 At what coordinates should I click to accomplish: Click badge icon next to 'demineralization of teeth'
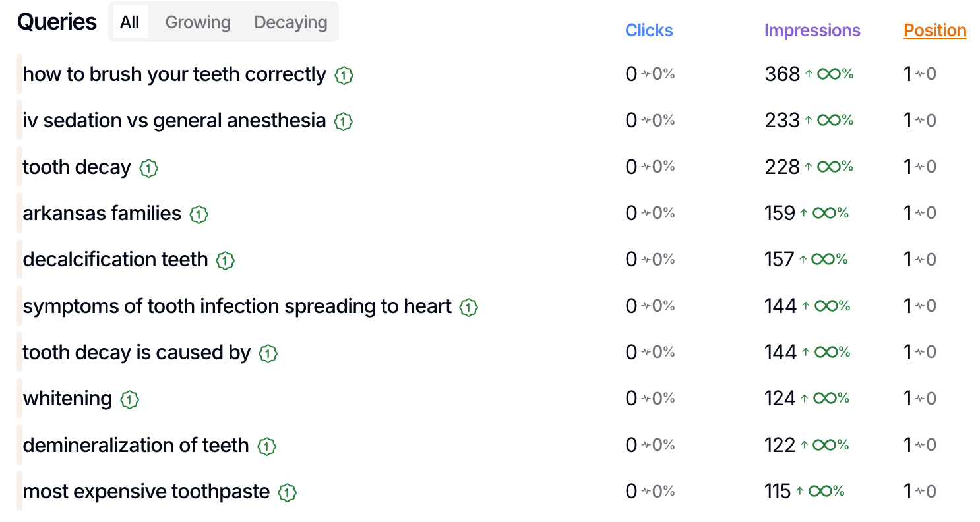(x=266, y=446)
